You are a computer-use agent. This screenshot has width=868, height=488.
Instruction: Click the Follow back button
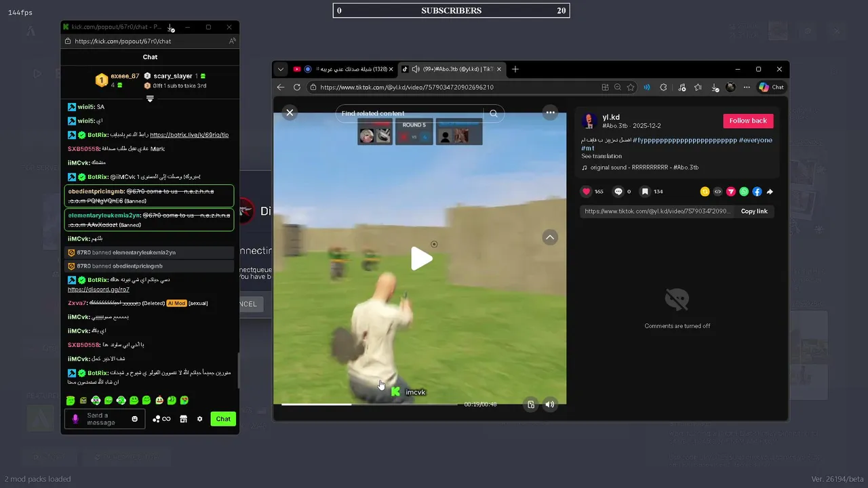click(x=748, y=121)
